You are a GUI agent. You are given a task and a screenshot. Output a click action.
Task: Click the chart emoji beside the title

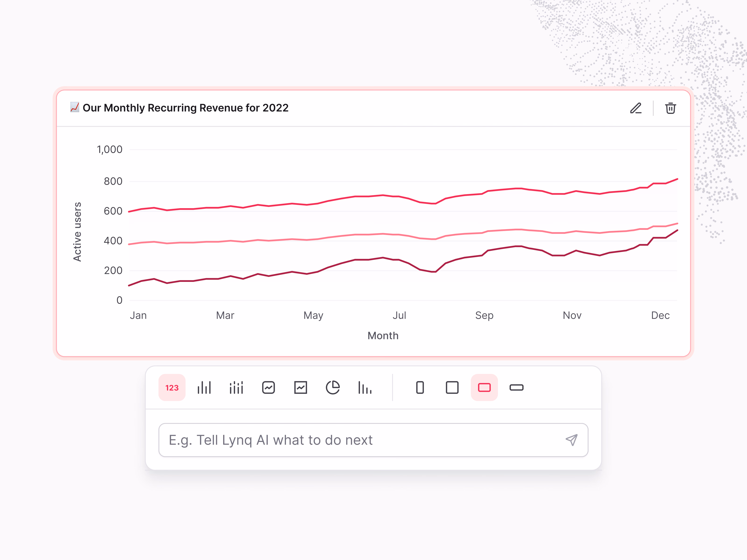75,107
